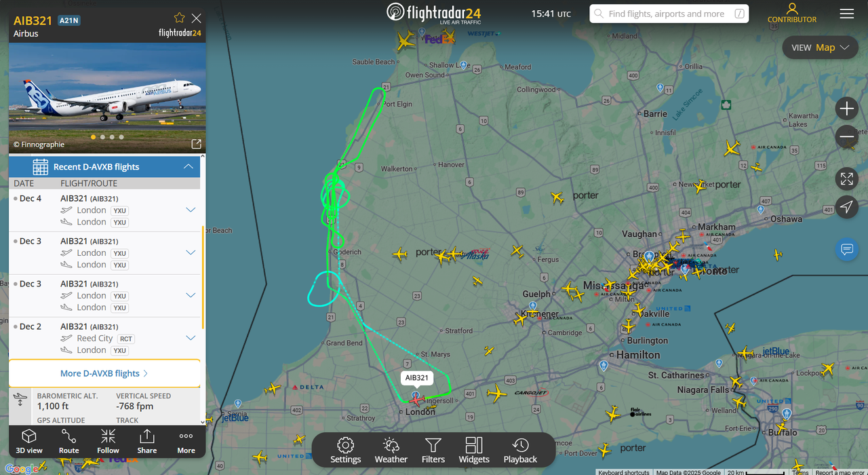The image size is (868, 475).
Task: Share this flight
Action: (x=146, y=441)
